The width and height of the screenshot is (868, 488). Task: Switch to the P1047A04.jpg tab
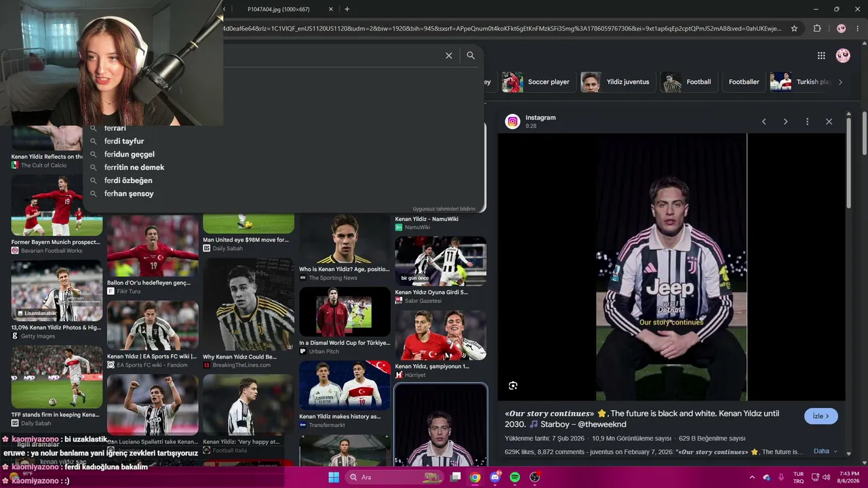coord(278,9)
